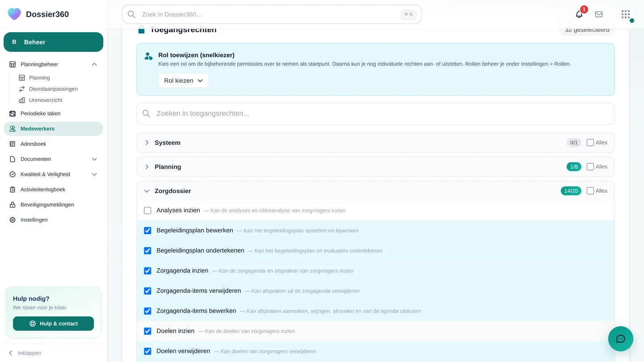
Task: Open the notifications bell
Action: pyautogui.click(x=579, y=14)
